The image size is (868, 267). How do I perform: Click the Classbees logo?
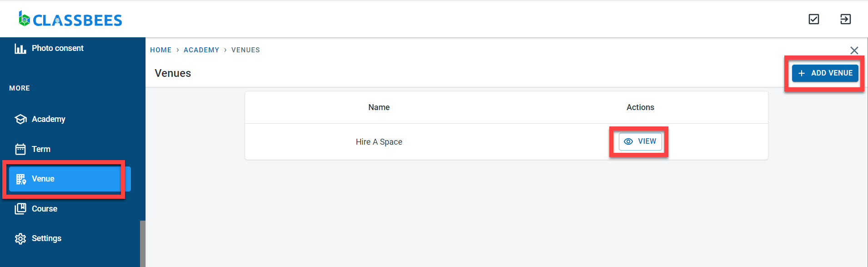click(70, 19)
